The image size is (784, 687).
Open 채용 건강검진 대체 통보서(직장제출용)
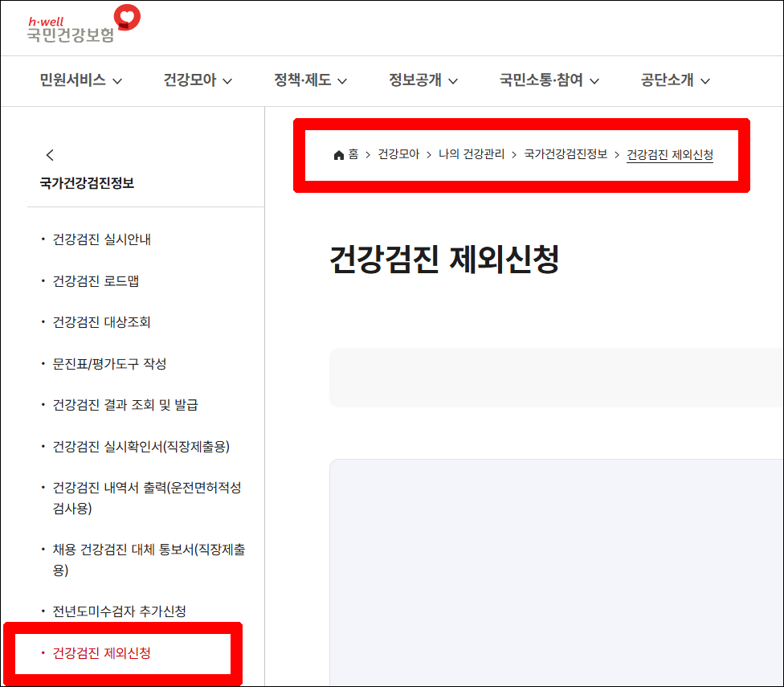(x=149, y=560)
